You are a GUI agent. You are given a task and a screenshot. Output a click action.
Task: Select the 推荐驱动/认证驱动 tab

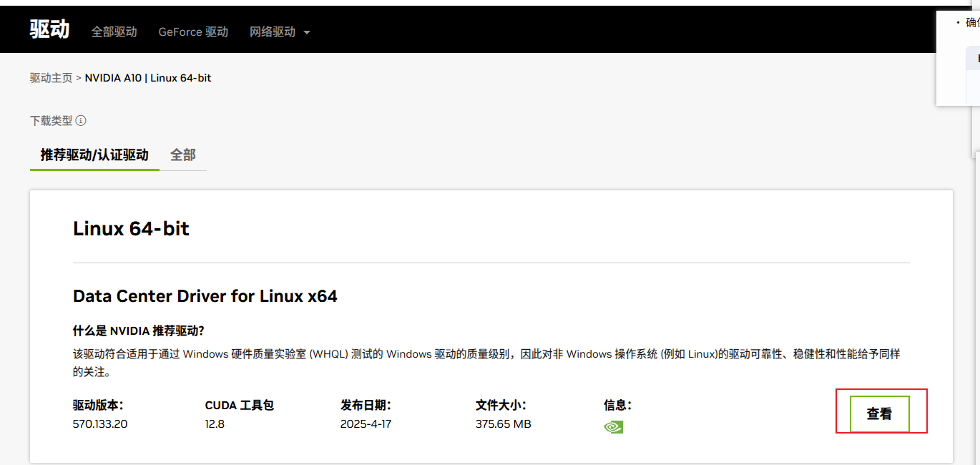(94, 155)
